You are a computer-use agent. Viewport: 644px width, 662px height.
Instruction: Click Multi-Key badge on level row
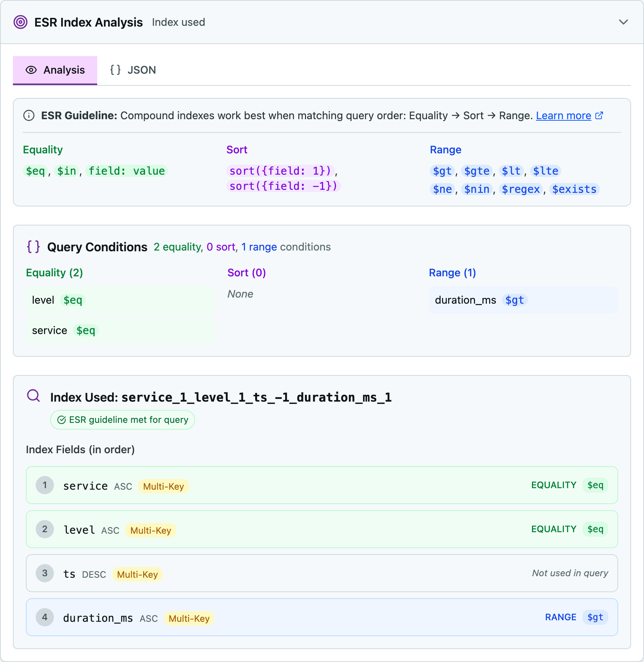coord(151,530)
